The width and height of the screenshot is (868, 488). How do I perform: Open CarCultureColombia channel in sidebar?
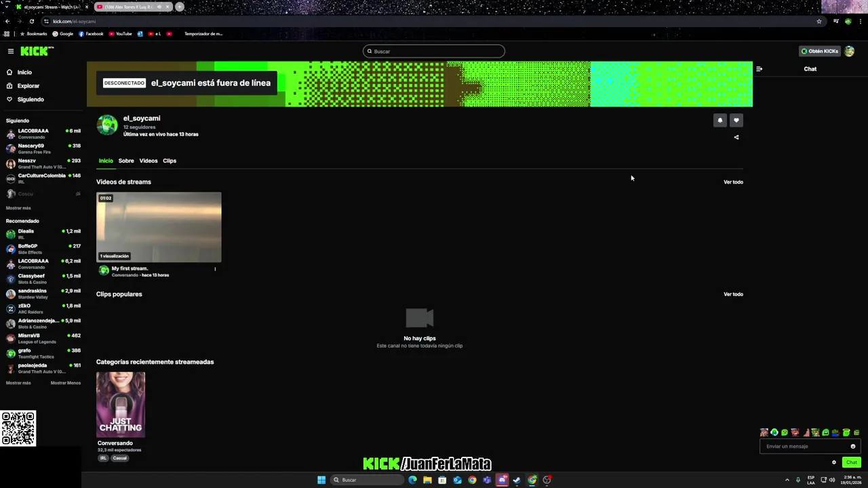pyautogui.click(x=43, y=178)
